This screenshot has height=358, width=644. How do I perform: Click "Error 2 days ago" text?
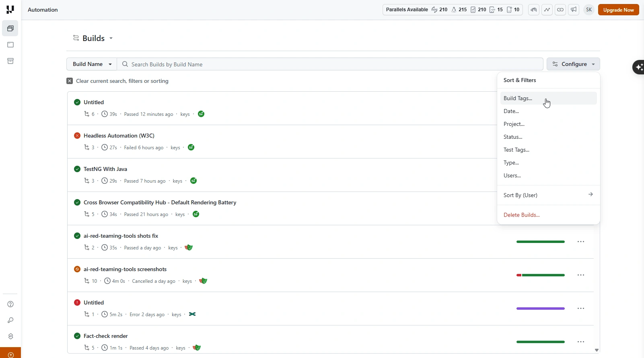click(147, 315)
